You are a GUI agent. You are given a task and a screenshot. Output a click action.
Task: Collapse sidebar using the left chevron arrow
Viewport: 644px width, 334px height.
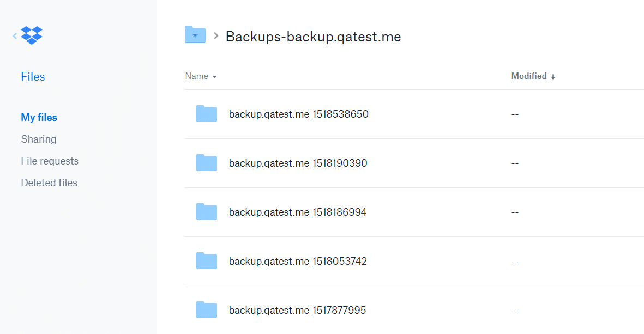15,36
